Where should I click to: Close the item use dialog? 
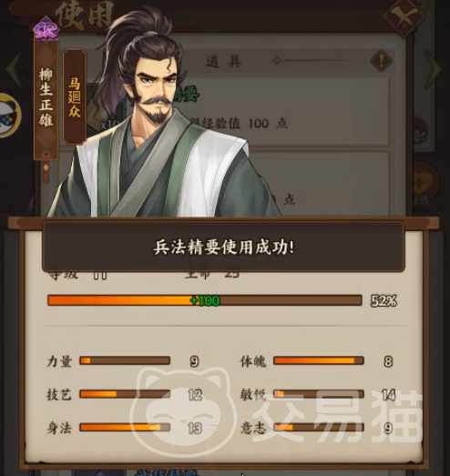coord(404,17)
